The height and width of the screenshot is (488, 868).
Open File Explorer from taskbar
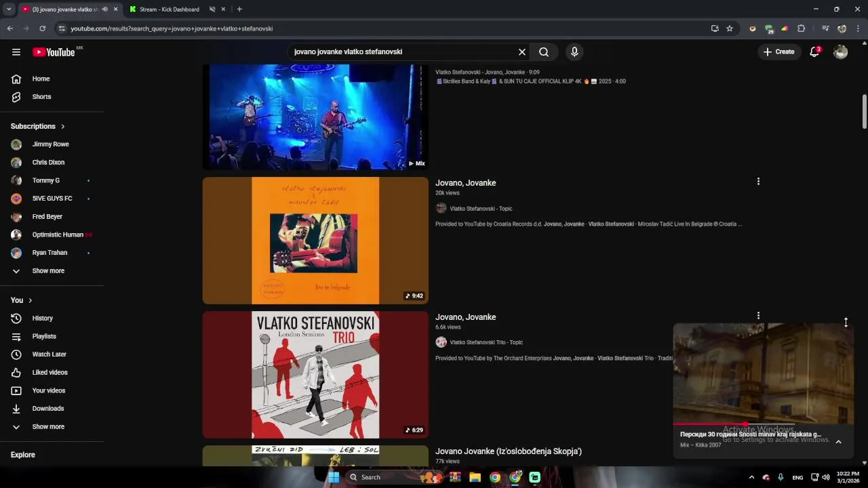click(475, 477)
